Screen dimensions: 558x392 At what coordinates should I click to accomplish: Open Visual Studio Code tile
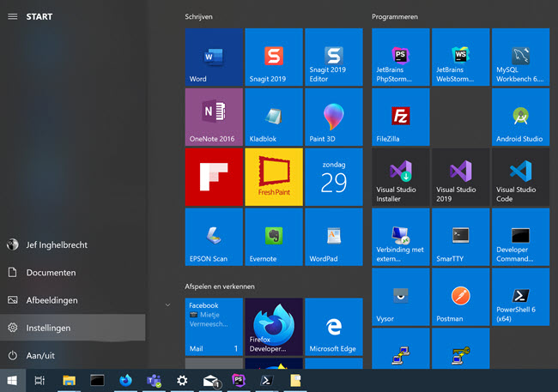tap(520, 178)
